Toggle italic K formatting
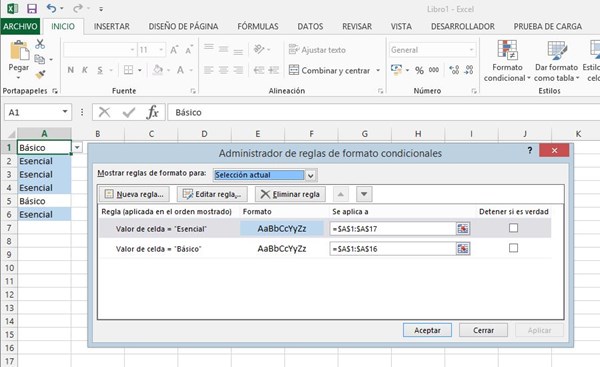This screenshot has width=600, height=367. (85, 70)
